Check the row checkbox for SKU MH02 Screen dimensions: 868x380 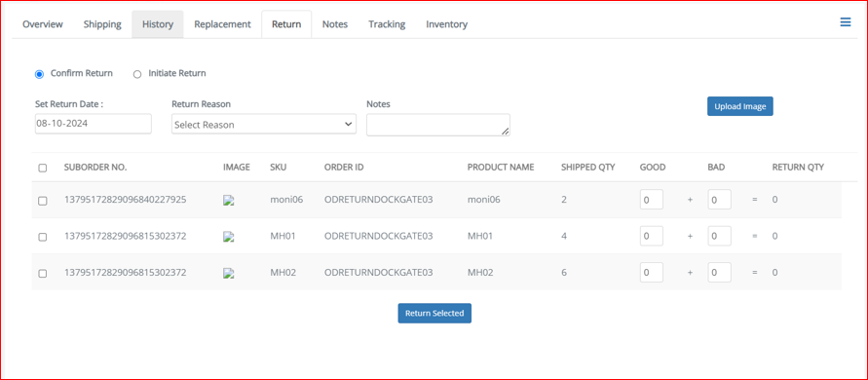pos(43,273)
